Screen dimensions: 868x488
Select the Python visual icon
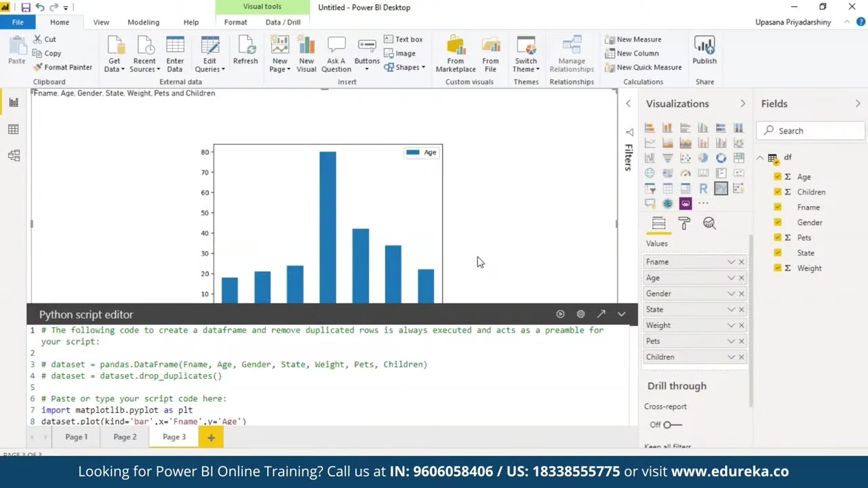tap(721, 188)
